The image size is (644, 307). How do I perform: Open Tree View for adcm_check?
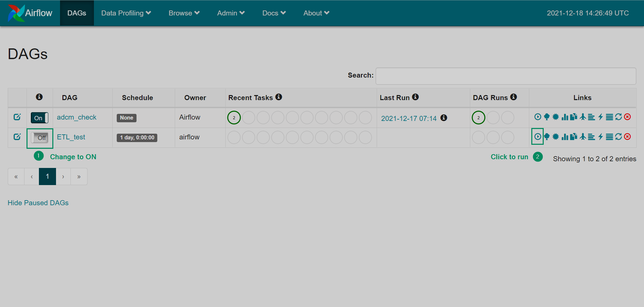click(x=547, y=117)
